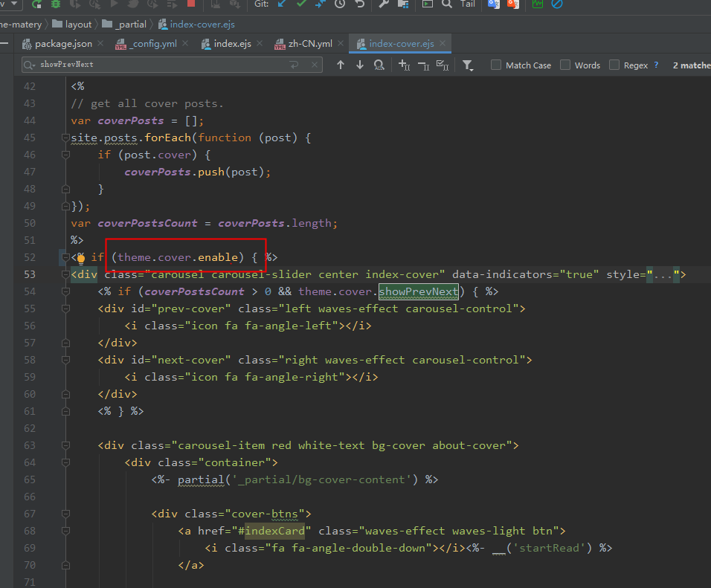Clear the search field text
This screenshot has height=588, width=711.
(x=315, y=65)
